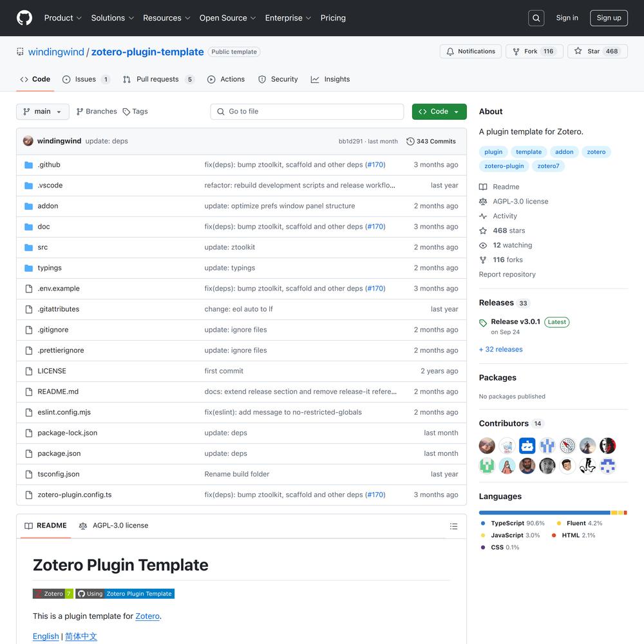
Task: Click the TypeScript 90.6% language entry
Action: tap(513, 523)
